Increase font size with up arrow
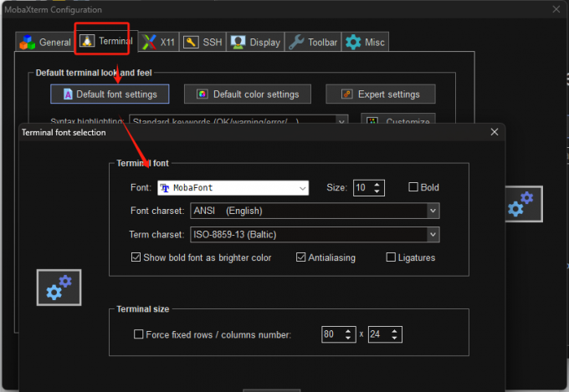 coord(377,184)
